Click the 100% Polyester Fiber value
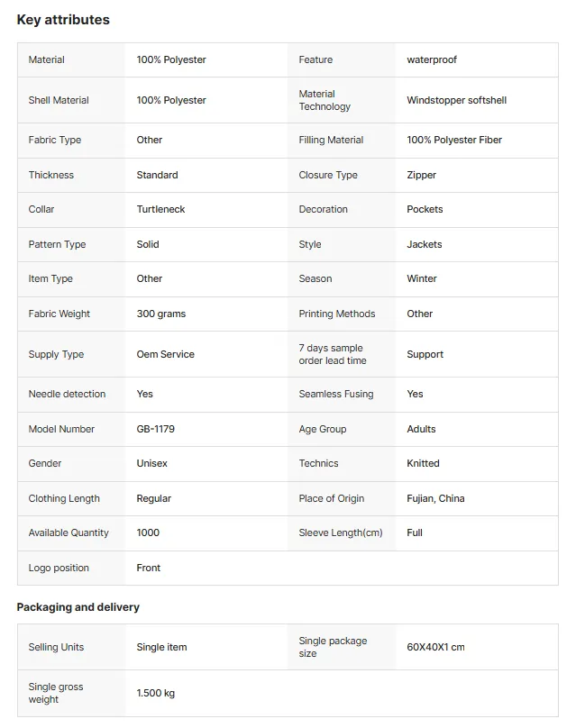Screen dimensions: 576x728 (454, 141)
